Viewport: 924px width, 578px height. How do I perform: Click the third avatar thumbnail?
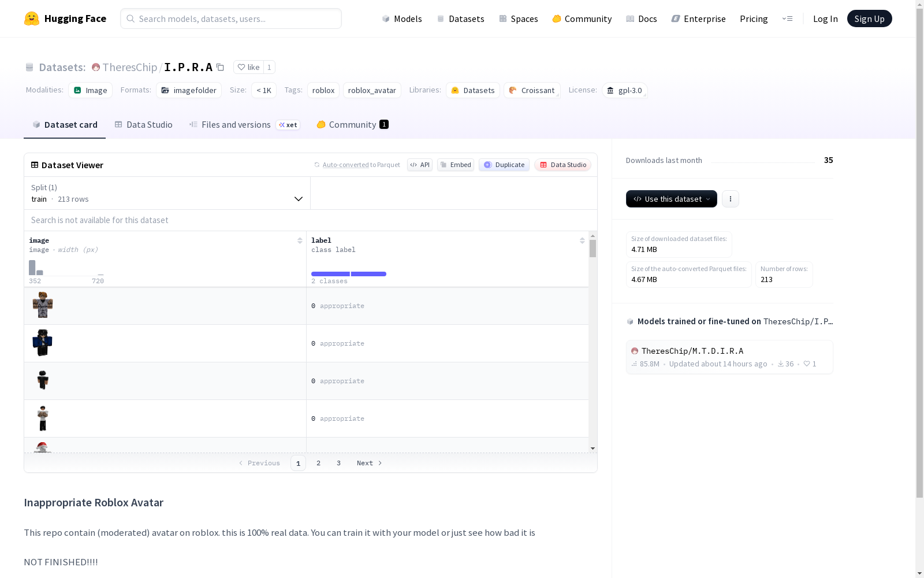pos(43,380)
